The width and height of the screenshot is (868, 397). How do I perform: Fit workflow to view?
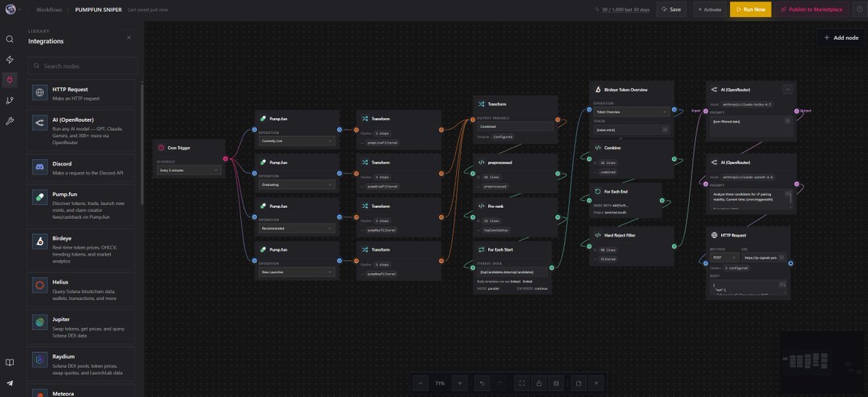pyautogui.click(x=521, y=383)
